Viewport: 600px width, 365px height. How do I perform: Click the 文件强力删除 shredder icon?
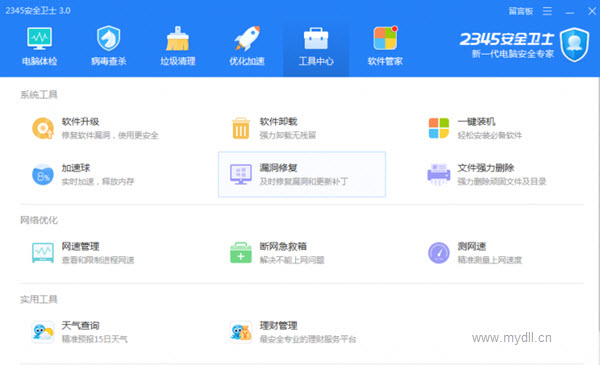tap(439, 174)
